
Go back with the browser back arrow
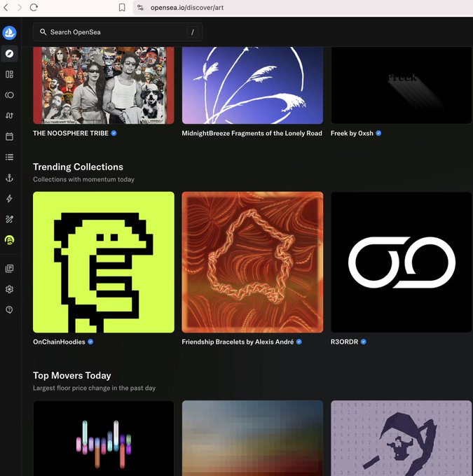pyautogui.click(x=6, y=7)
